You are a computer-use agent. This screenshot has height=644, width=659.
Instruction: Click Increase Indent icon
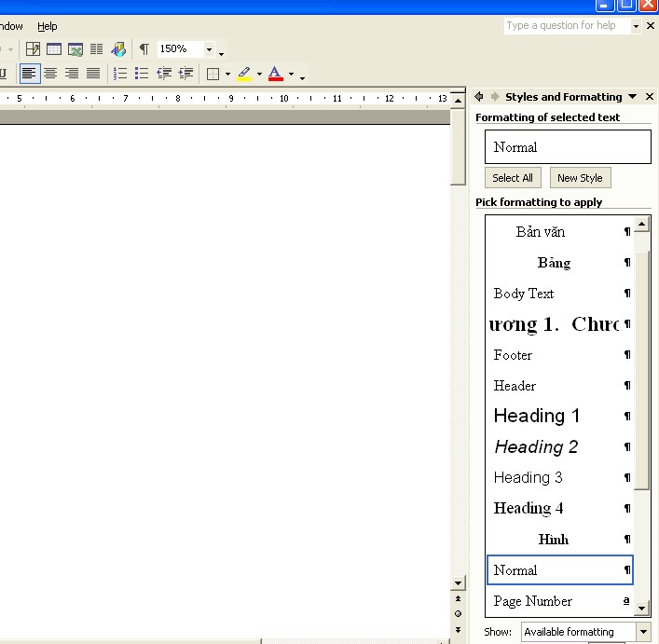(x=185, y=74)
